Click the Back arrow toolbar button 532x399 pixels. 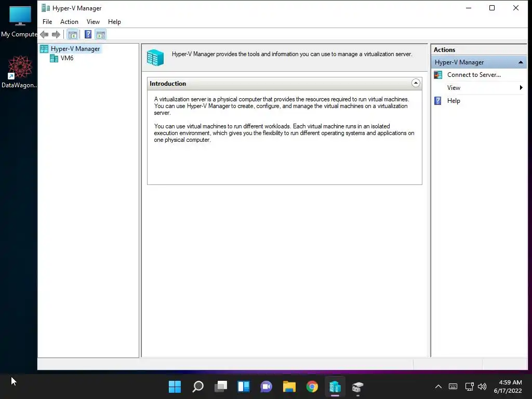[x=44, y=34]
